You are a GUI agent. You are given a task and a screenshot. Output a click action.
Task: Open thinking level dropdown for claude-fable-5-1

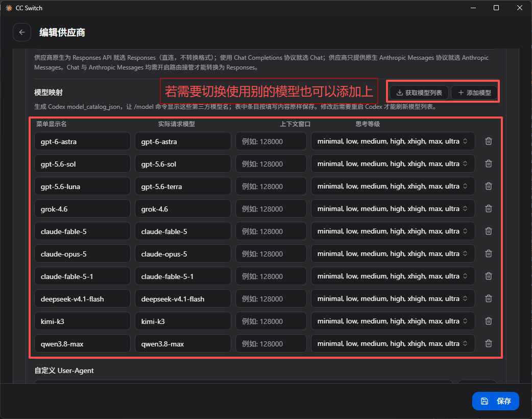(393, 276)
